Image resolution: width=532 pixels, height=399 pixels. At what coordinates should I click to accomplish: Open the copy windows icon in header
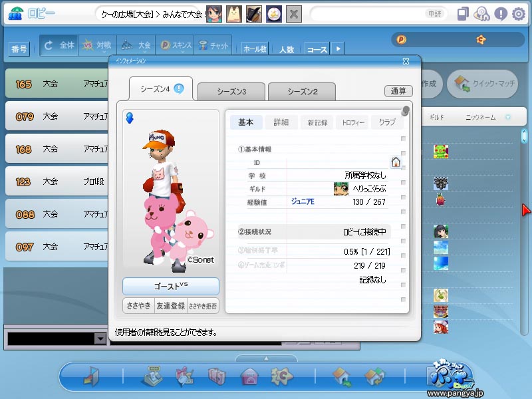[x=463, y=14]
